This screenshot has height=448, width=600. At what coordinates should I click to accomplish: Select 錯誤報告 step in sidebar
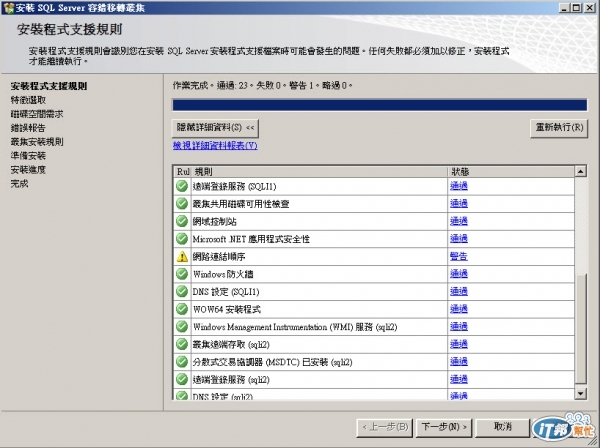pyautogui.click(x=28, y=128)
